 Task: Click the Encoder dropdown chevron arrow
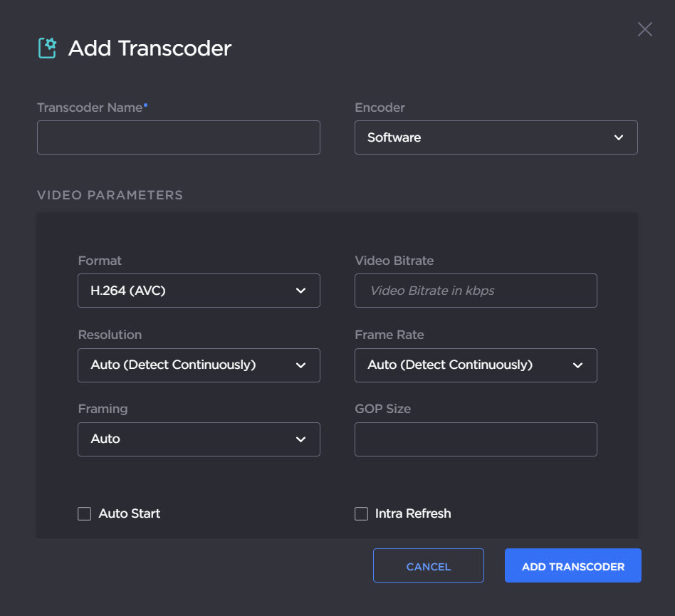[619, 137]
